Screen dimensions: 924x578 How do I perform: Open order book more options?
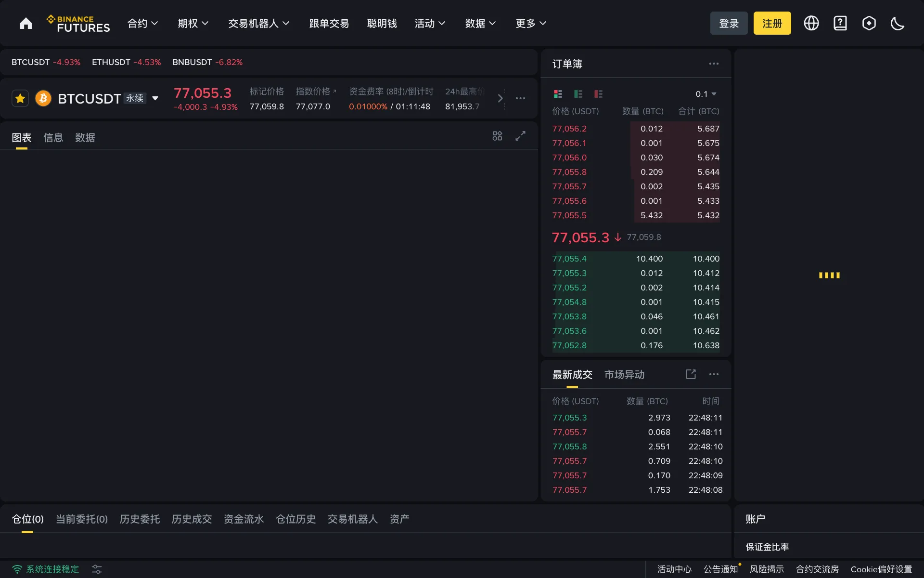[714, 64]
